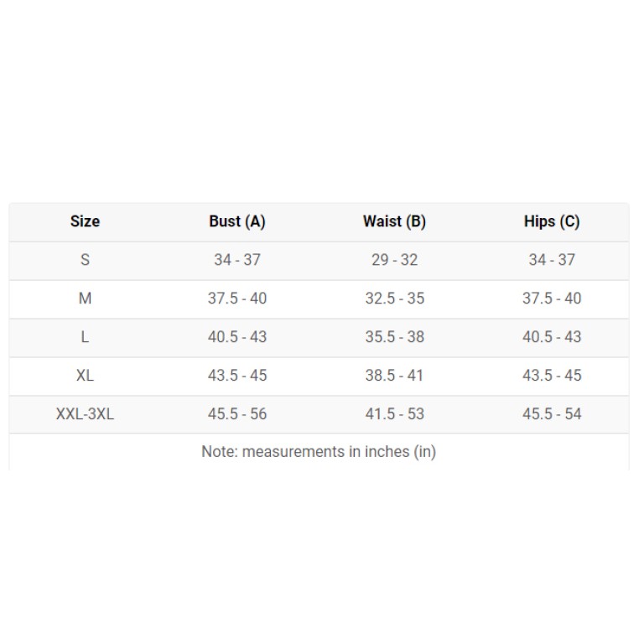
Task: Click the Size column header
Action: point(85,221)
